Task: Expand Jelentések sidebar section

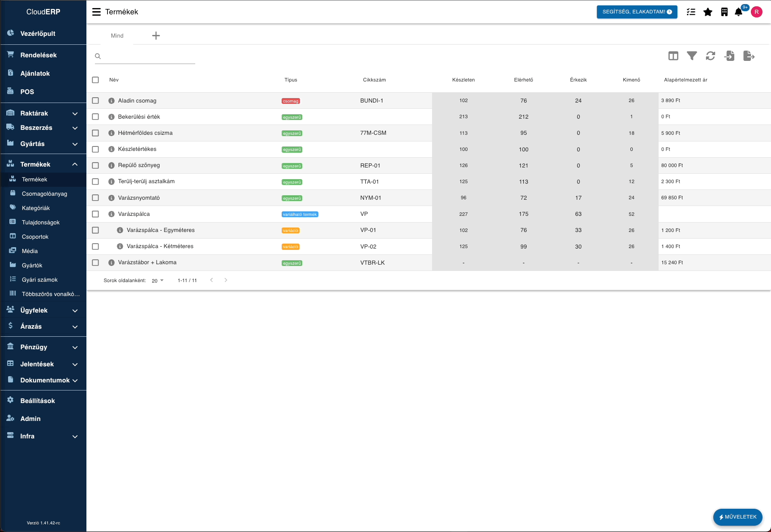Action: pyautogui.click(x=43, y=364)
